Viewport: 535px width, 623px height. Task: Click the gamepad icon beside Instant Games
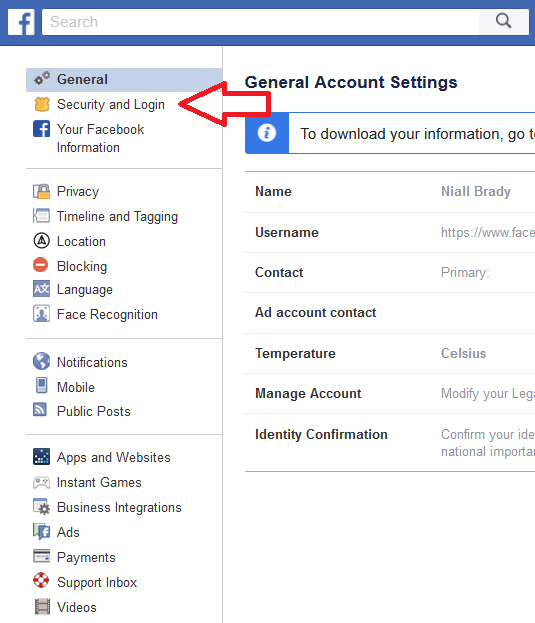click(x=42, y=482)
